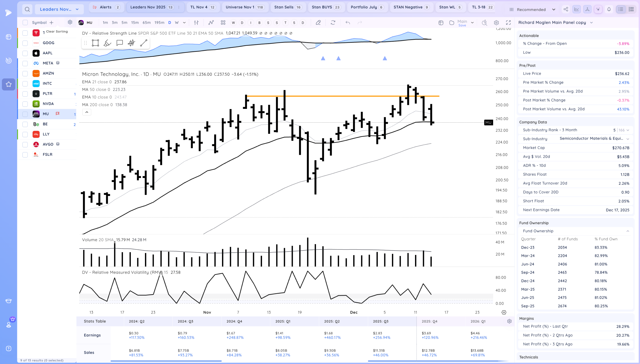Expand the Recommended layout dropdown
Viewport: 640px width, 364px height.
532,9
